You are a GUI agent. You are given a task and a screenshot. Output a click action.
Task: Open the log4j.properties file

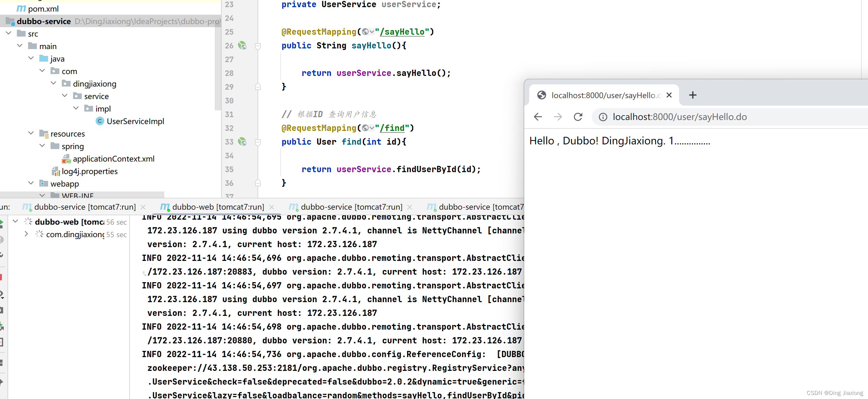tap(89, 171)
